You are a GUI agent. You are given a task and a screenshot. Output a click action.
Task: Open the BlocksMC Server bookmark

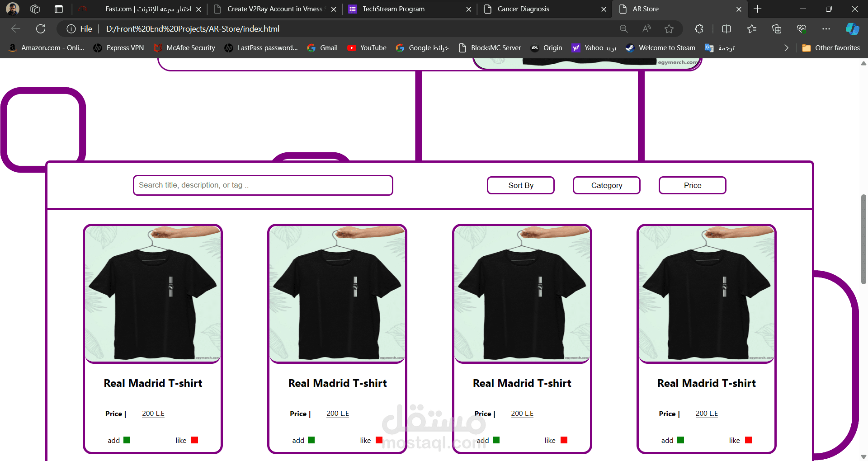coord(490,48)
